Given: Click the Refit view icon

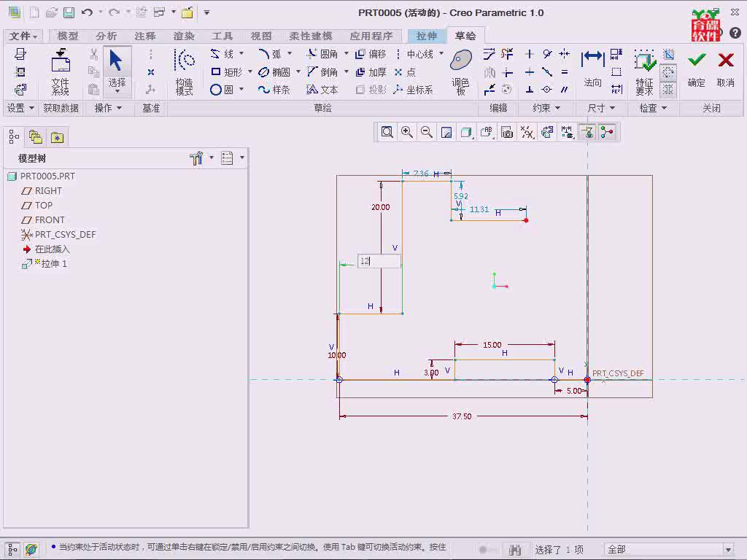Looking at the screenshot, I should [x=387, y=132].
